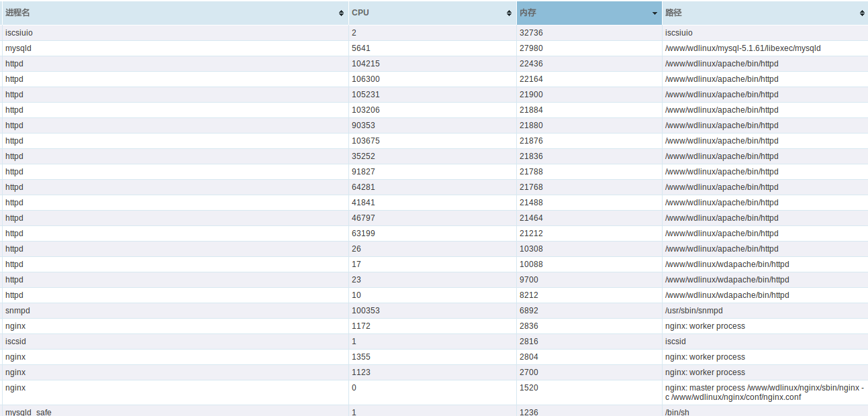Click memory value 21488
Screen dimensions: 868x416
click(x=531, y=203)
